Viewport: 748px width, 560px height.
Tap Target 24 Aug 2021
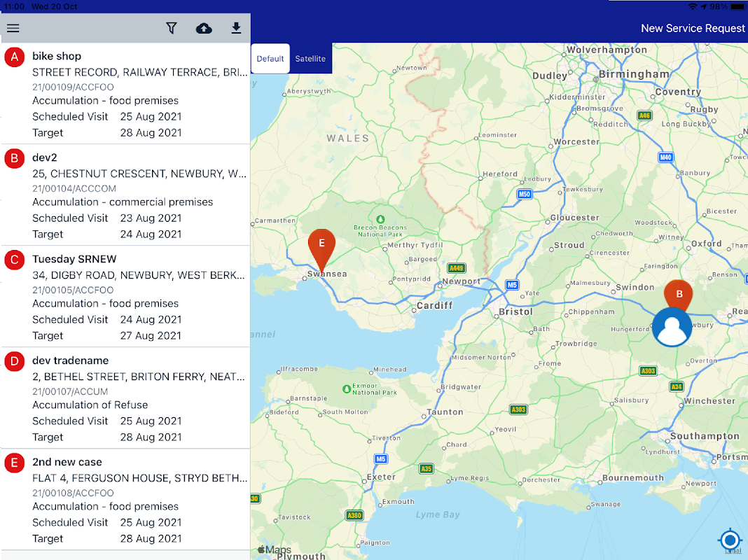107,234
